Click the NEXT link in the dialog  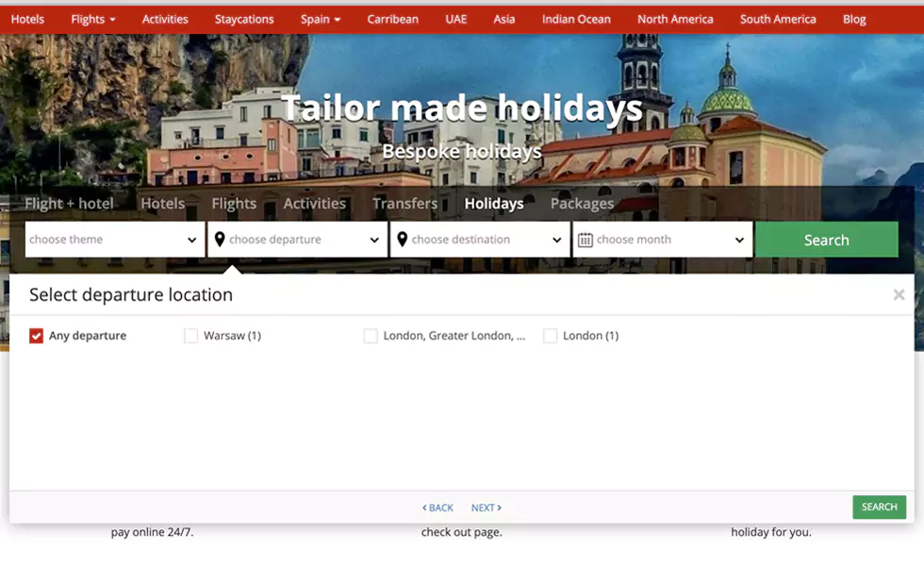486,508
